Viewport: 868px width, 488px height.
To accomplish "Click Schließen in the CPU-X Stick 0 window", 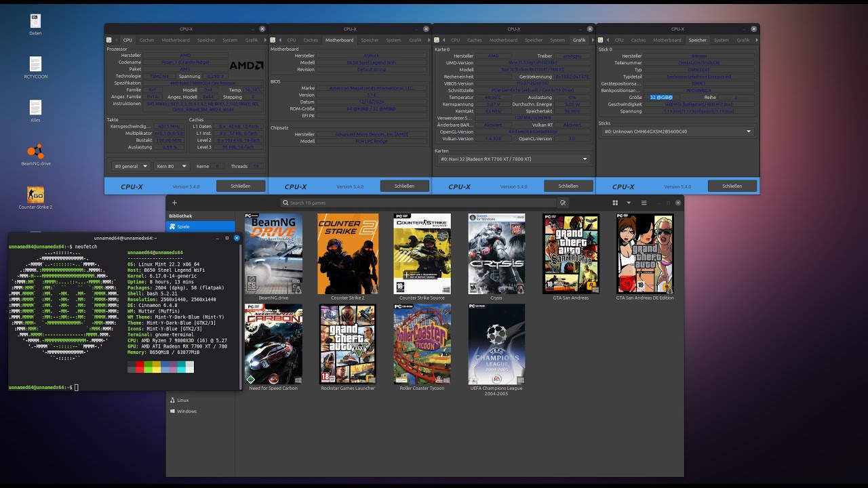I will point(732,186).
